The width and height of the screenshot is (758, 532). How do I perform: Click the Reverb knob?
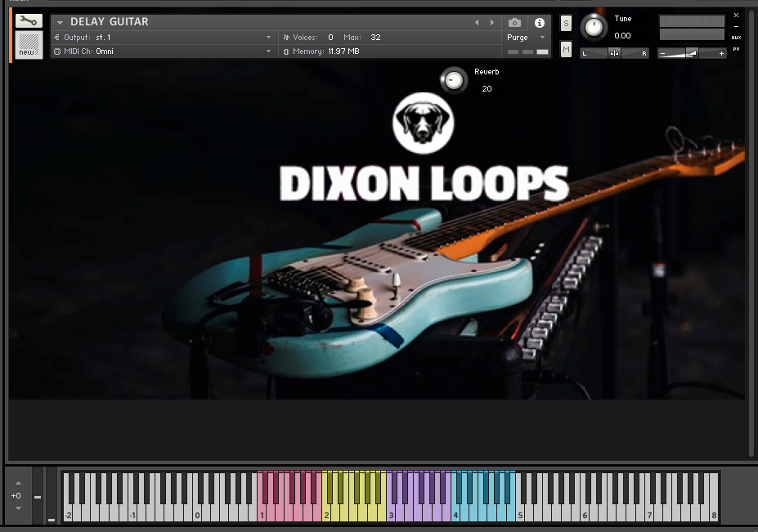tap(452, 80)
